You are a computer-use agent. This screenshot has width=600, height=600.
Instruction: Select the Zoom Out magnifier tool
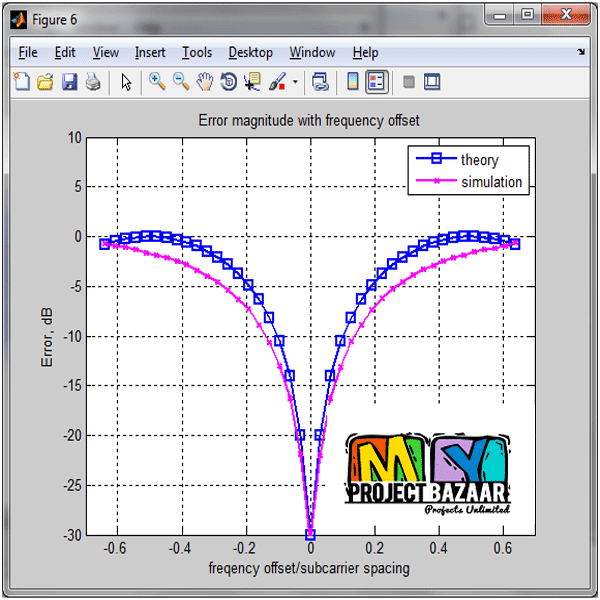click(181, 82)
